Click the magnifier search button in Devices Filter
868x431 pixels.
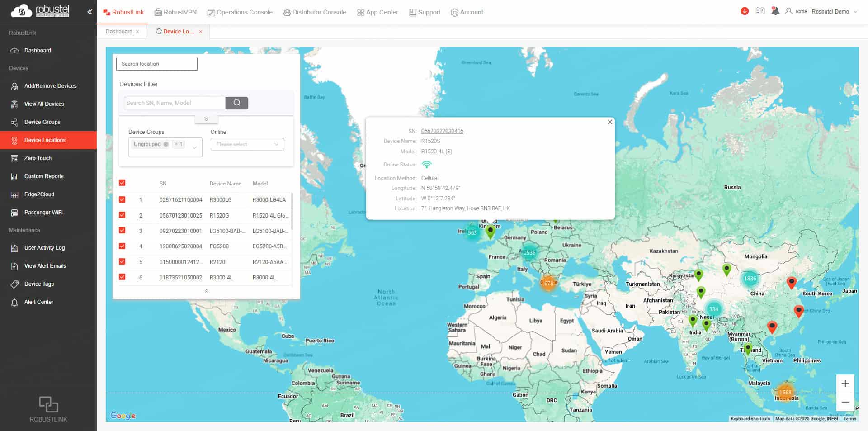pyautogui.click(x=236, y=103)
